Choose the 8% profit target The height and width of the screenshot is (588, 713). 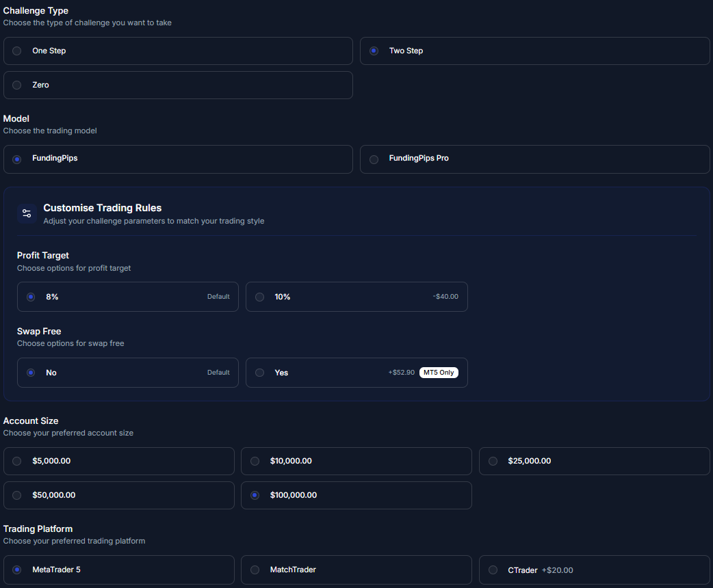(x=31, y=297)
